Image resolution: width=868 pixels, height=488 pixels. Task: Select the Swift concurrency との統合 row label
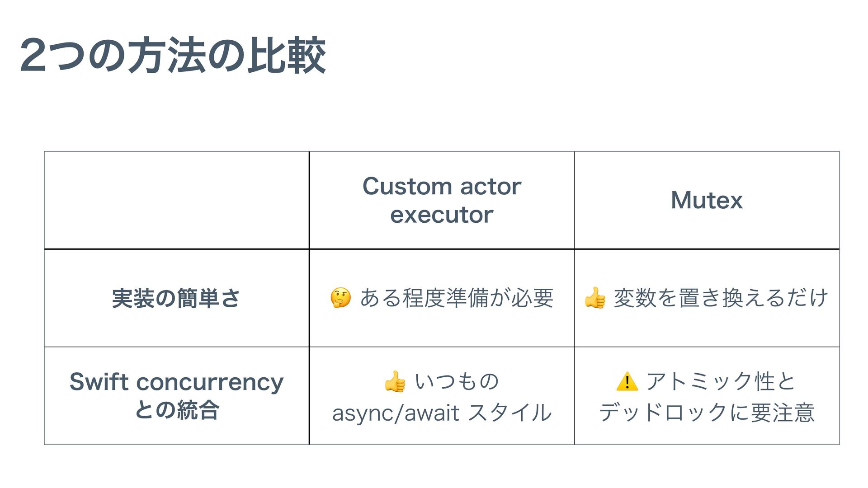coord(176,396)
